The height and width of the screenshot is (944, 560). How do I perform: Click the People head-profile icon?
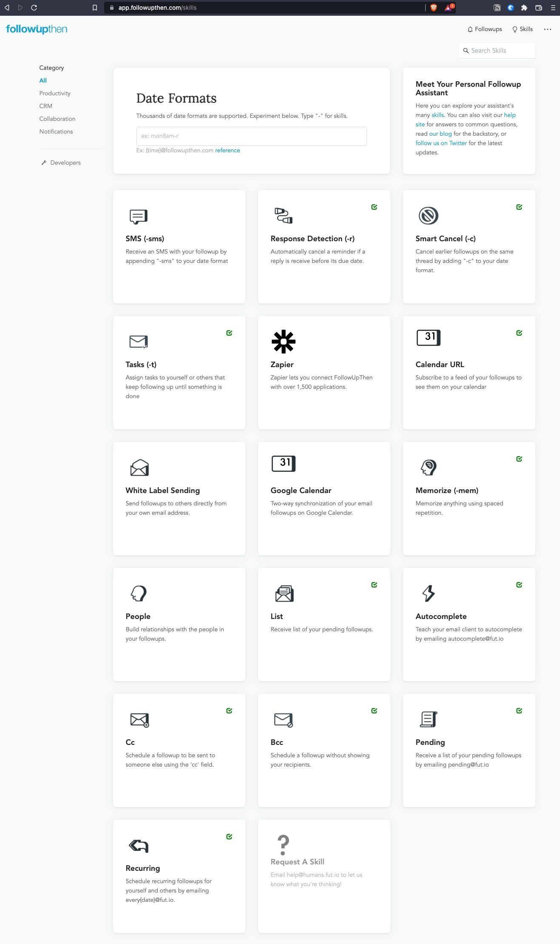tap(139, 593)
